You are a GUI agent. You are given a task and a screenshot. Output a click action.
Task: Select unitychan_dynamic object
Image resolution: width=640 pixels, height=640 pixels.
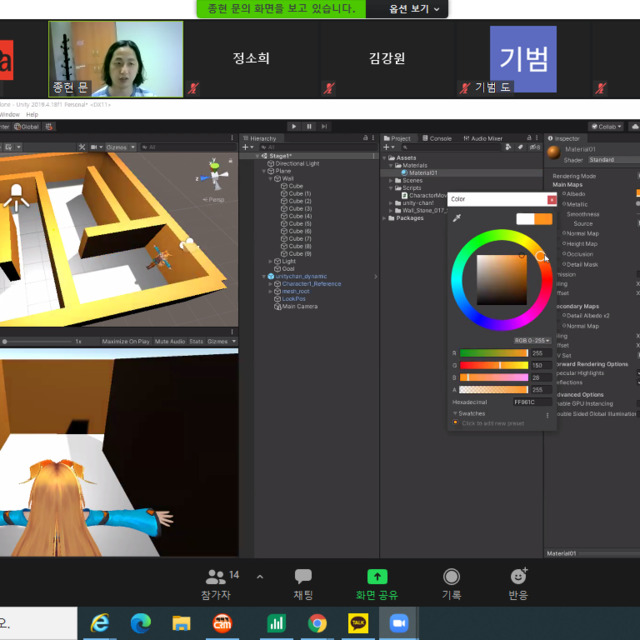pyautogui.click(x=301, y=276)
